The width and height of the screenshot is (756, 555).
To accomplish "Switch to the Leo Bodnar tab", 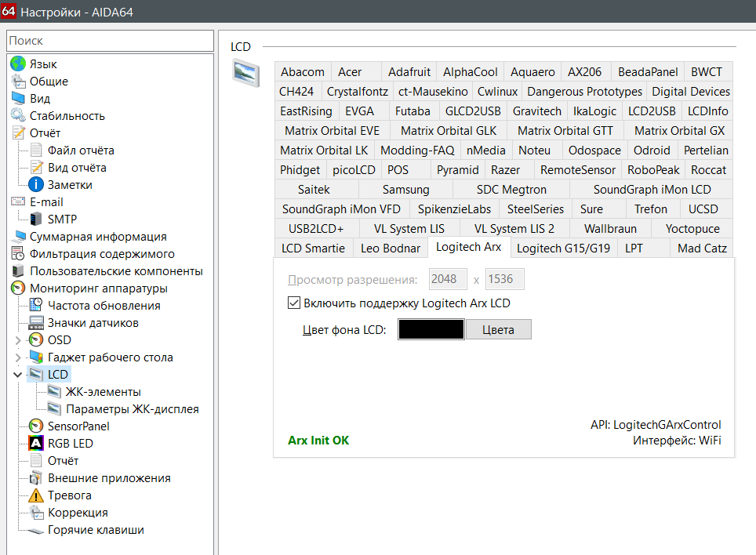I will [x=391, y=248].
